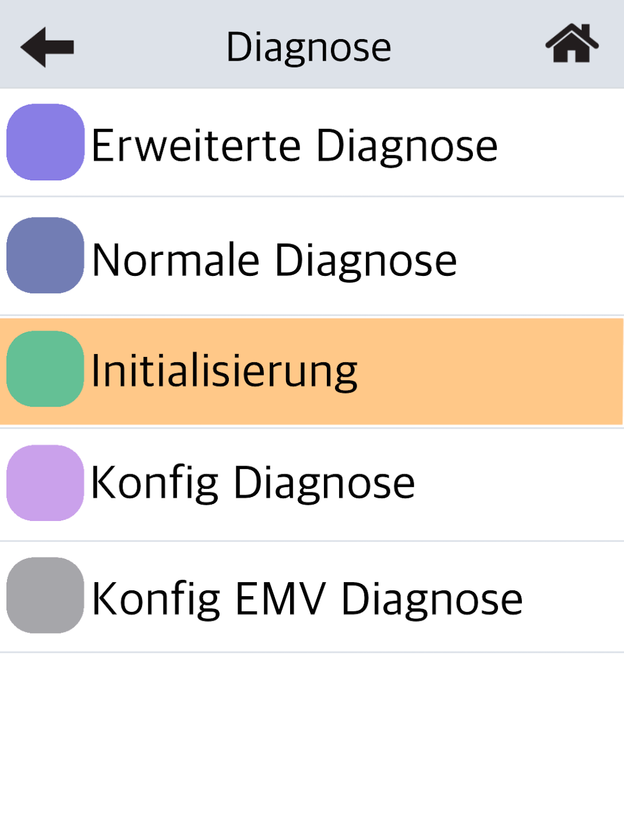Click the Diagnose title in the header
Image resolution: width=624 pixels, height=840 pixels.
[308, 47]
